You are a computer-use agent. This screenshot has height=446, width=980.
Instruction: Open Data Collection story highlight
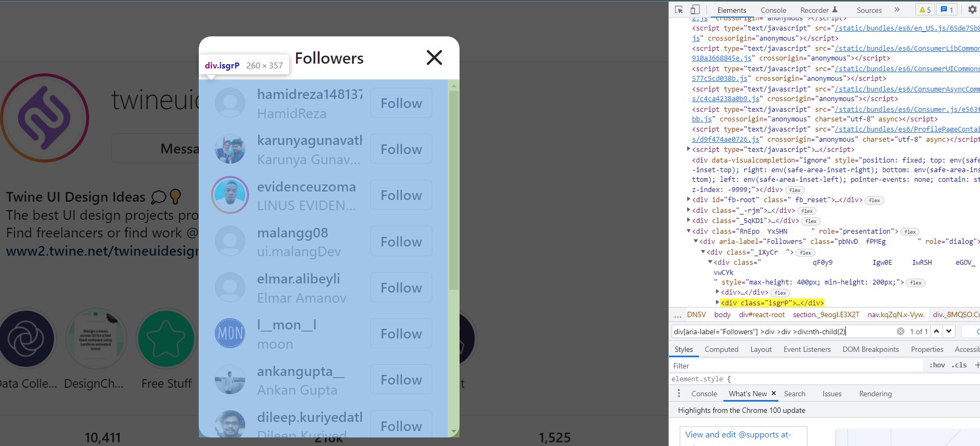click(x=26, y=339)
